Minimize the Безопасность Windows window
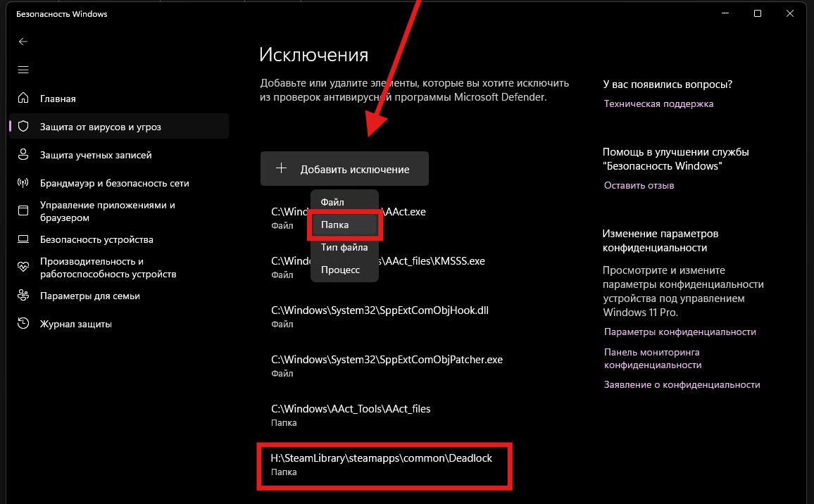The height and width of the screenshot is (504, 814). point(725,13)
